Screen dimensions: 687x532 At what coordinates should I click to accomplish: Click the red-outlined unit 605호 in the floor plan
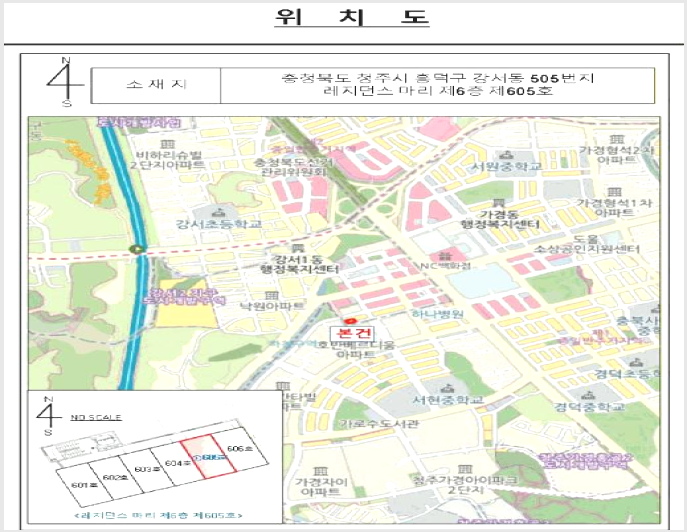click(x=209, y=456)
